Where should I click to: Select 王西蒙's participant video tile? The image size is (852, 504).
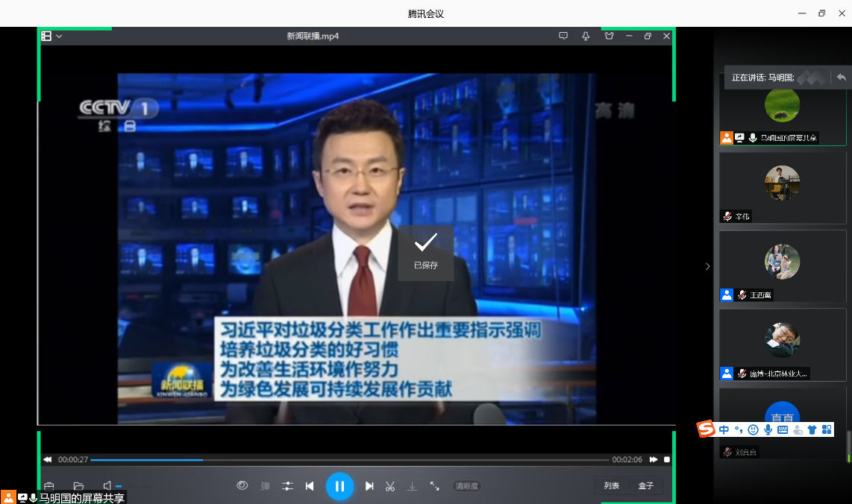pos(782,265)
